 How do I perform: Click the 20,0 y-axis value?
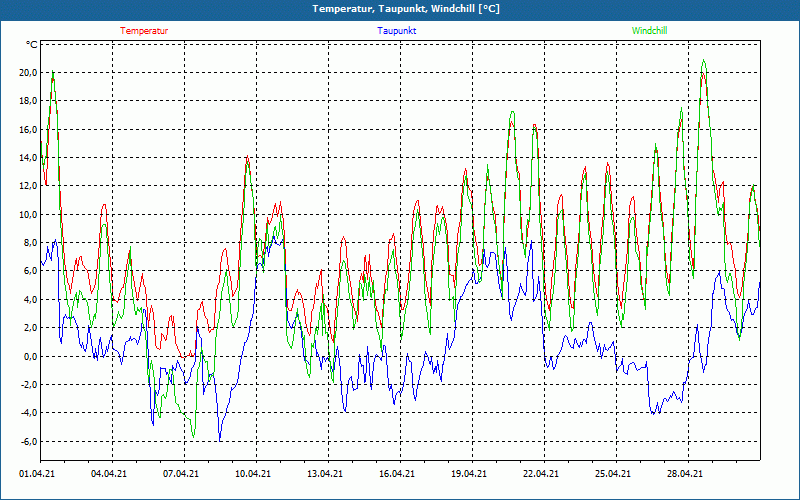pos(28,72)
